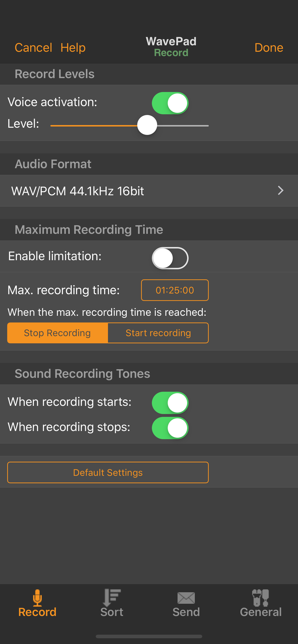
Task: Tap the Send envelope icon
Action: coord(186,598)
